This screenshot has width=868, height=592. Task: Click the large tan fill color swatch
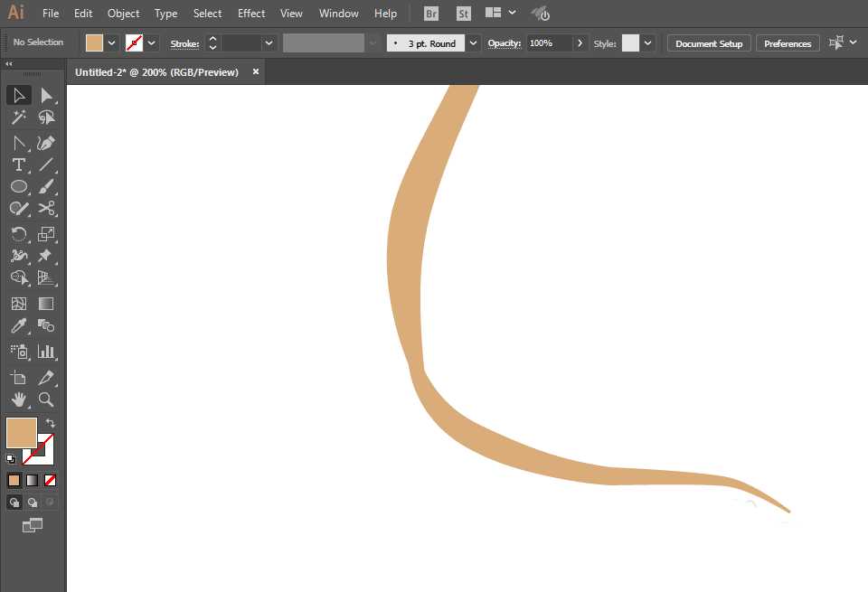point(21,433)
